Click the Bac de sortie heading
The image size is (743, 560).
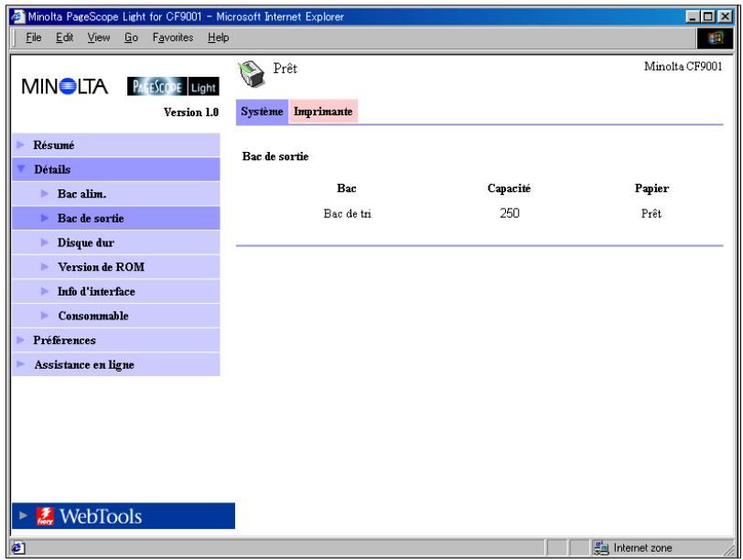pos(275,156)
